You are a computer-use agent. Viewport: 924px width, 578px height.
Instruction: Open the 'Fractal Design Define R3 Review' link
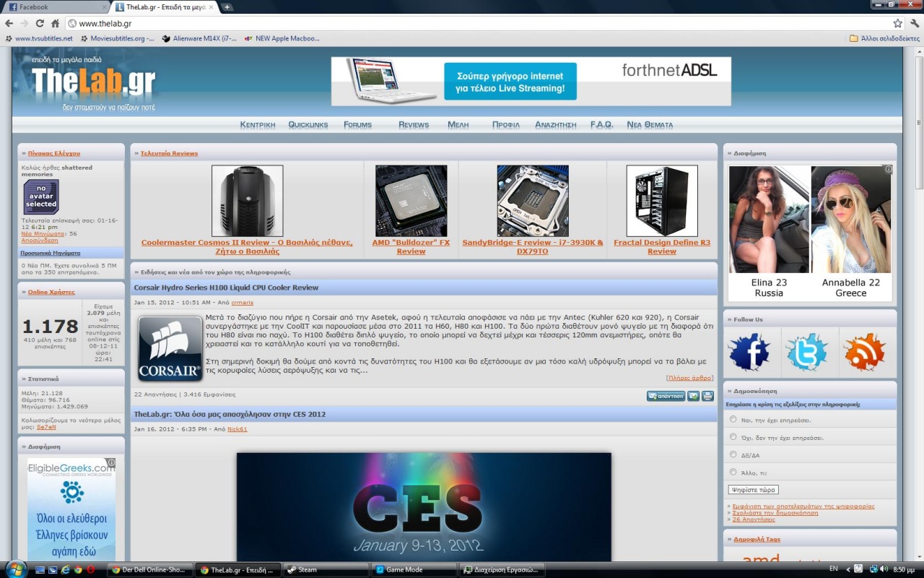662,247
